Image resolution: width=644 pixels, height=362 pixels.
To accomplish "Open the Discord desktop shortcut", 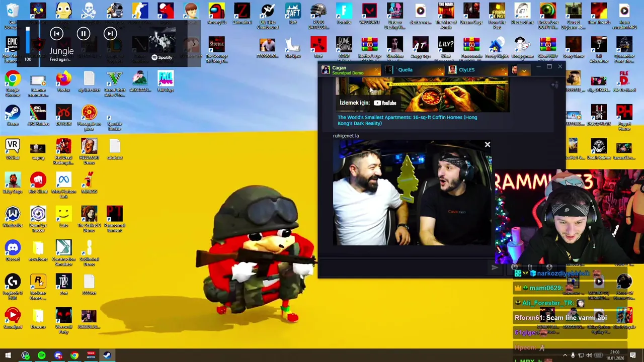I will click(13, 250).
